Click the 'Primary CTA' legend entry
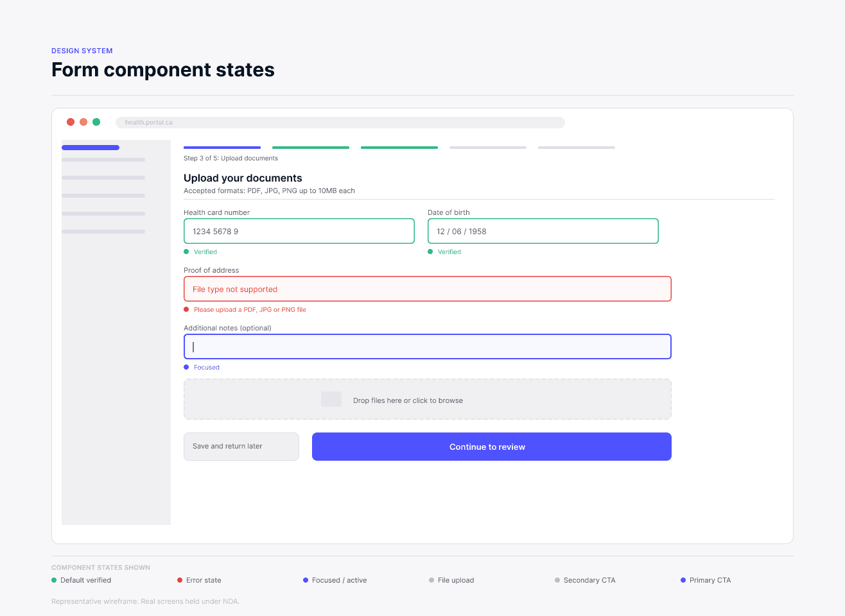The image size is (845, 616). (706, 580)
